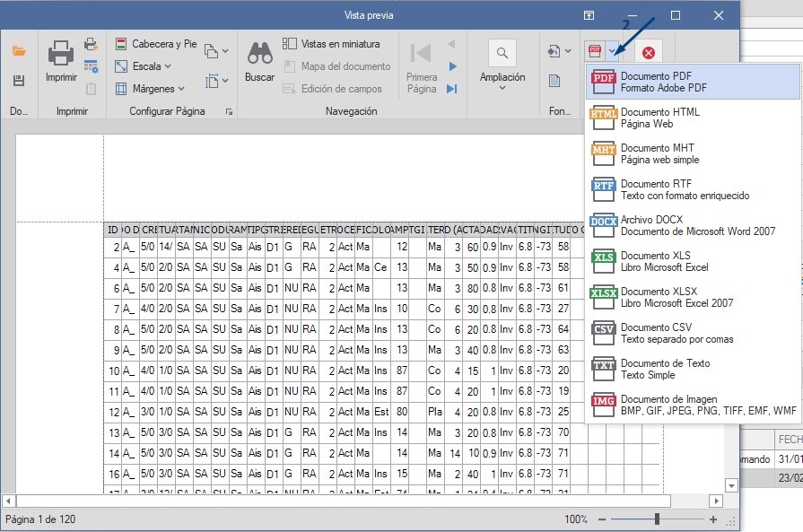Open Buscar with the binoculars icon
The height and width of the screenshot is (532, 803).
pos(259,61)
